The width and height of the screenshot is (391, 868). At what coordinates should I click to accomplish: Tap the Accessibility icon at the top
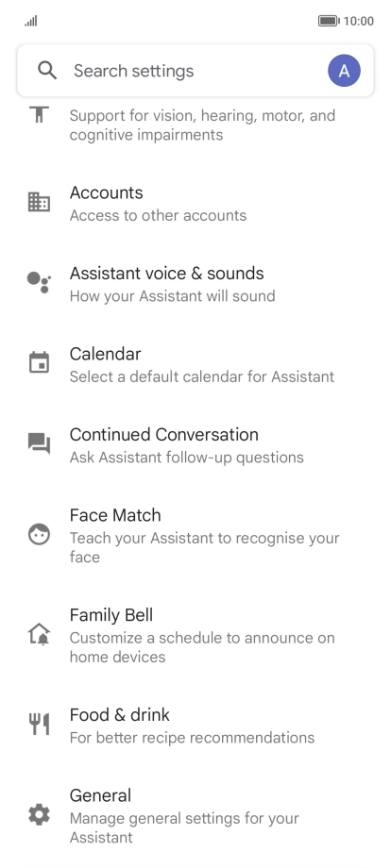click(39, 113)
